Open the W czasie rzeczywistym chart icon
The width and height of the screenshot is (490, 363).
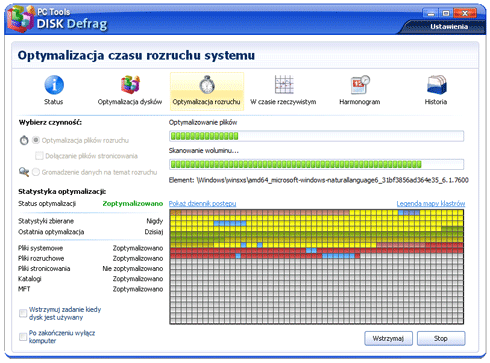tap(284, 84)
